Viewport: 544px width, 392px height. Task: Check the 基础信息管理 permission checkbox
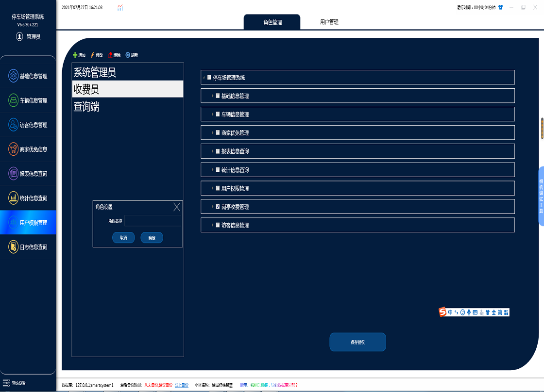pyautogui.click(x=218, y=96)
